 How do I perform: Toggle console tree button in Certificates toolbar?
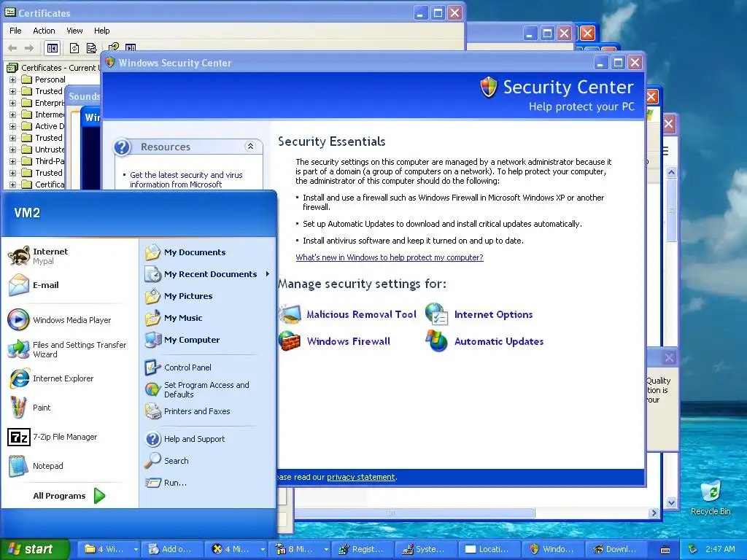[52, 48]
